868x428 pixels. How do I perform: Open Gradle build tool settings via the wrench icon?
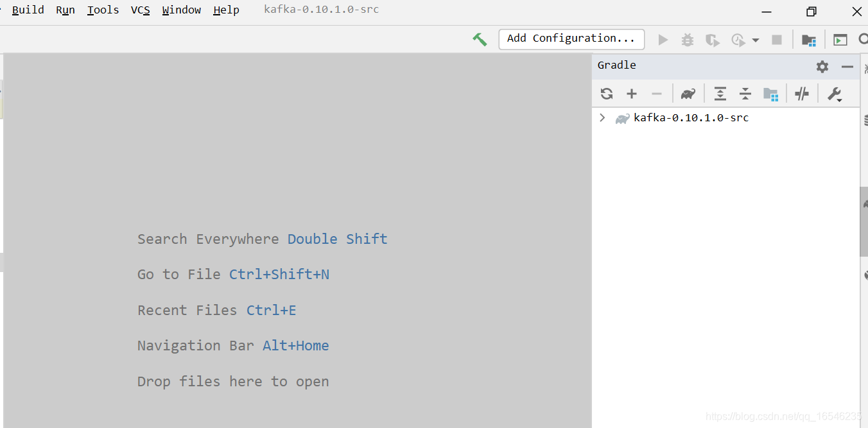(835, 94)
